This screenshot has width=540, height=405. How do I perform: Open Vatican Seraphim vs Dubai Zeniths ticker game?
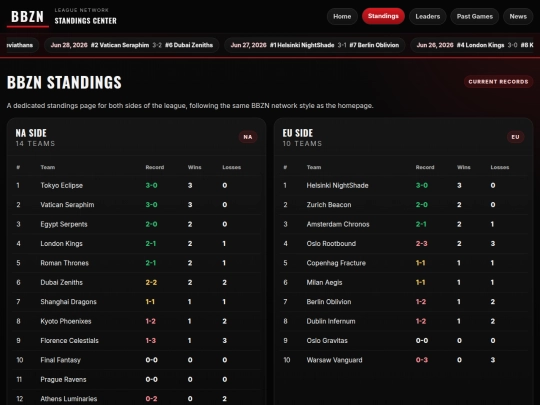tap(132, 45)
